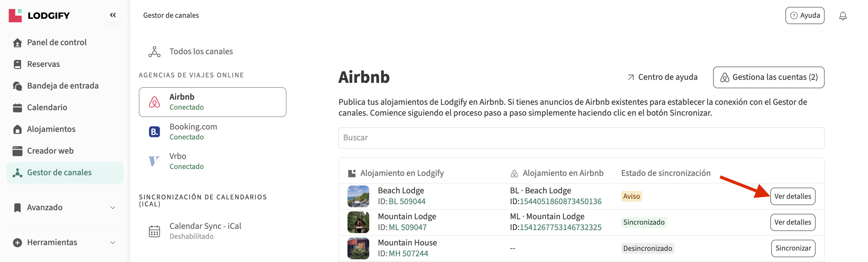Screen dimensions: 868x262
Task: Click the Calendar Sync iCal calendar icon
Action: (154, 231)
